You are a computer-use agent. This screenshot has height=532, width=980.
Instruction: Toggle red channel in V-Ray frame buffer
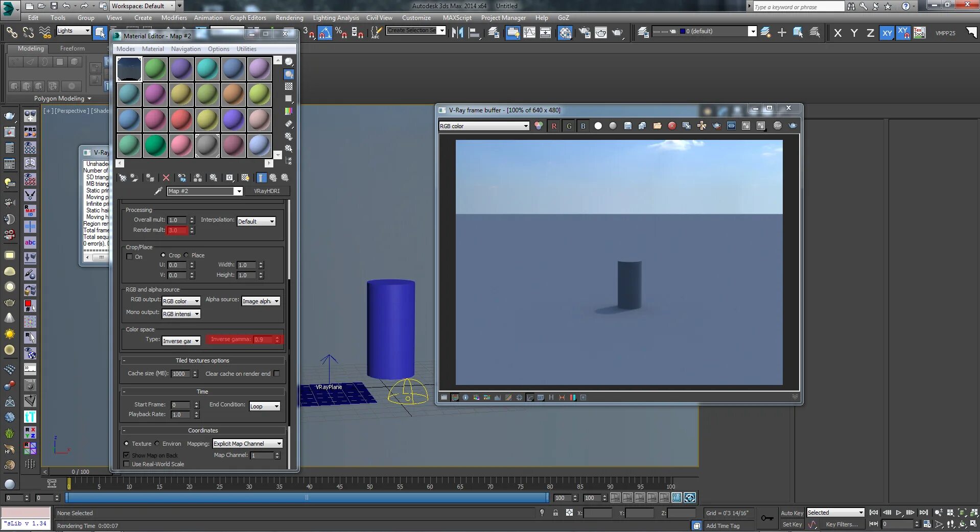click(x=554, y=126)
